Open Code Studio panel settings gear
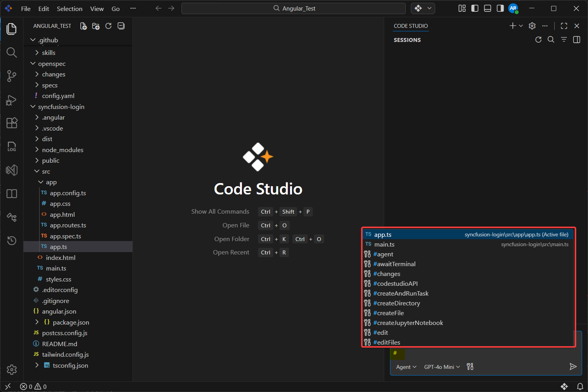 click(x=532, y=25)
